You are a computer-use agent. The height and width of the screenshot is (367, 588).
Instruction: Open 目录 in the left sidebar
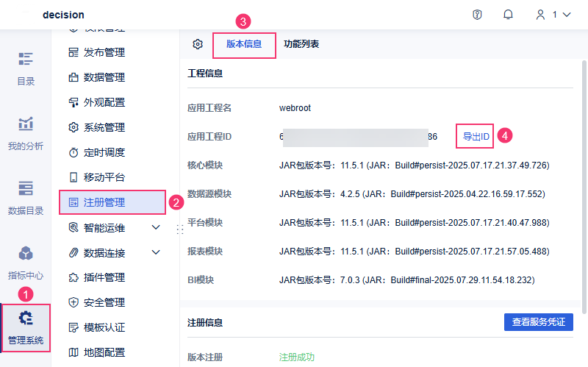click(26, 68)
